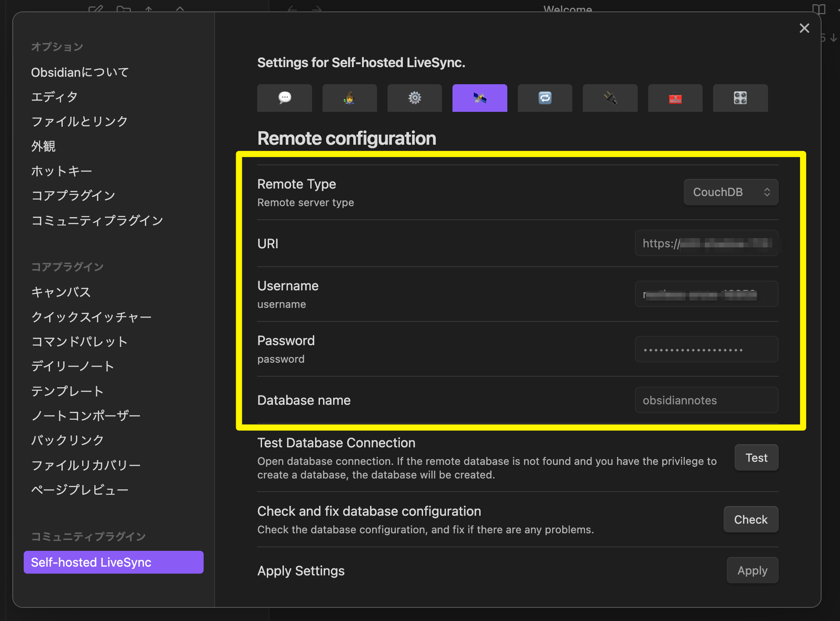This screenshot has height=621, width=840.
Task: Switch to the ホットキー settings section
Action: [61, 171]
